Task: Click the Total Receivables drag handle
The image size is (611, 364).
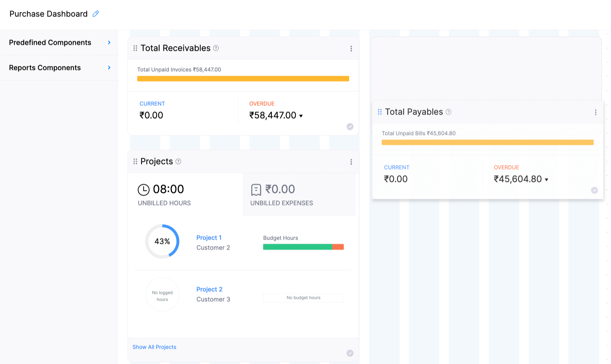Action: coord(135,48)
